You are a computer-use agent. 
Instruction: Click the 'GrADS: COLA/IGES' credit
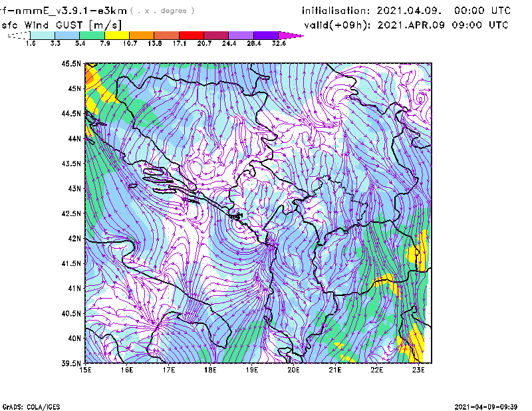31,407
